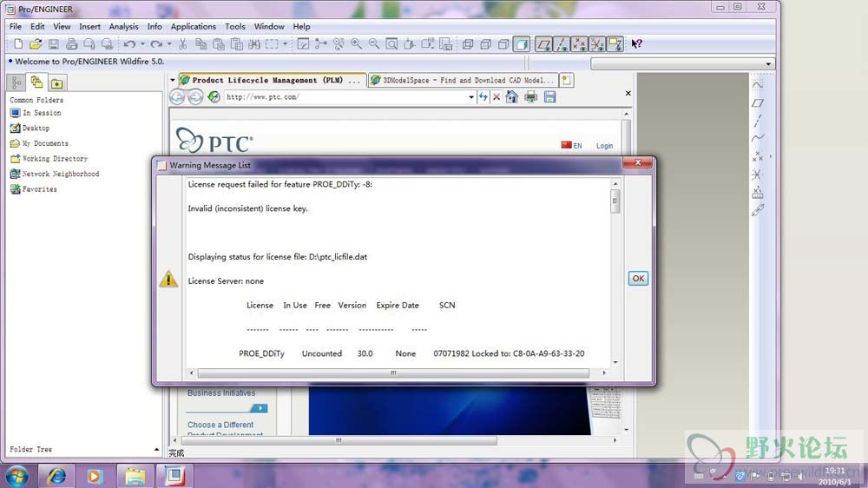Save the browser page

[x=549, y=97]
